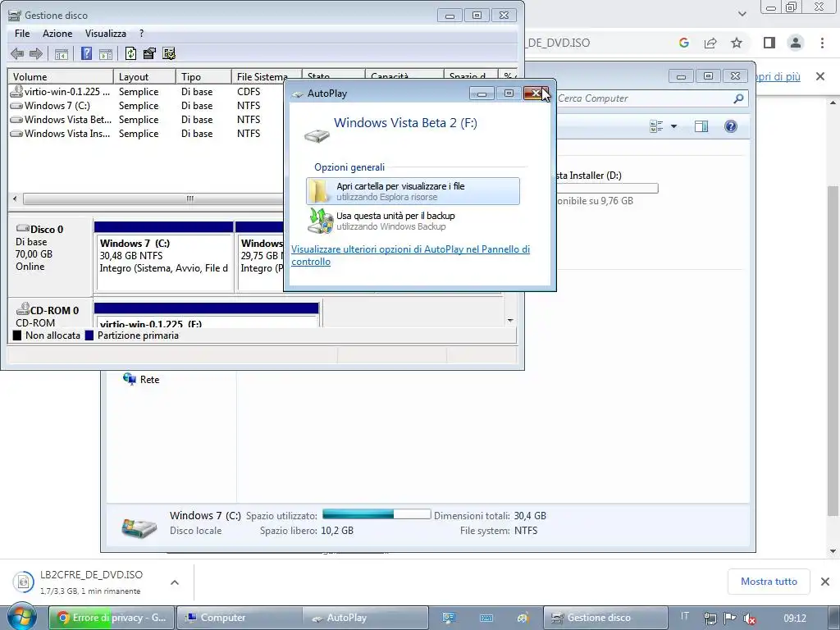Sort by the Volume column header
The width and height of the screenshot is (840, 630).
tap(61, 76)
